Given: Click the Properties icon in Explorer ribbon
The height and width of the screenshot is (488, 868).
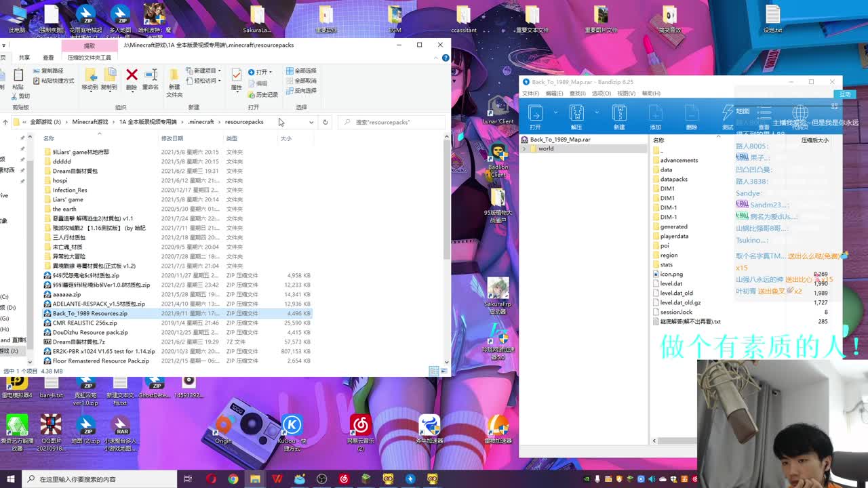Looking at the screenshot, I should point(237,75).
